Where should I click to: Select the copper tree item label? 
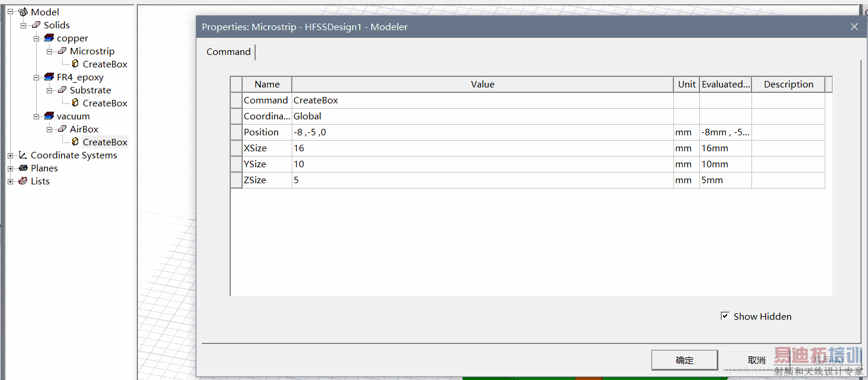(72, 38)
